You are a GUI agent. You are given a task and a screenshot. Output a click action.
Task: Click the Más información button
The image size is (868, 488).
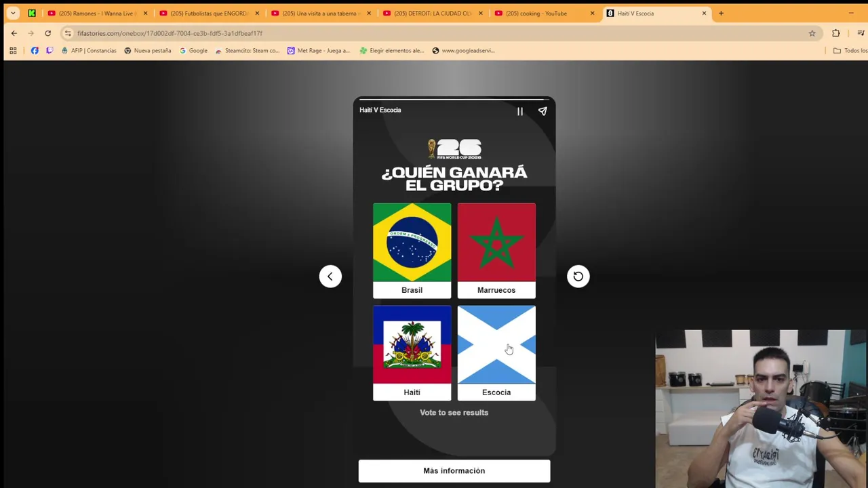pyautogui.click(x=454, y=471)
